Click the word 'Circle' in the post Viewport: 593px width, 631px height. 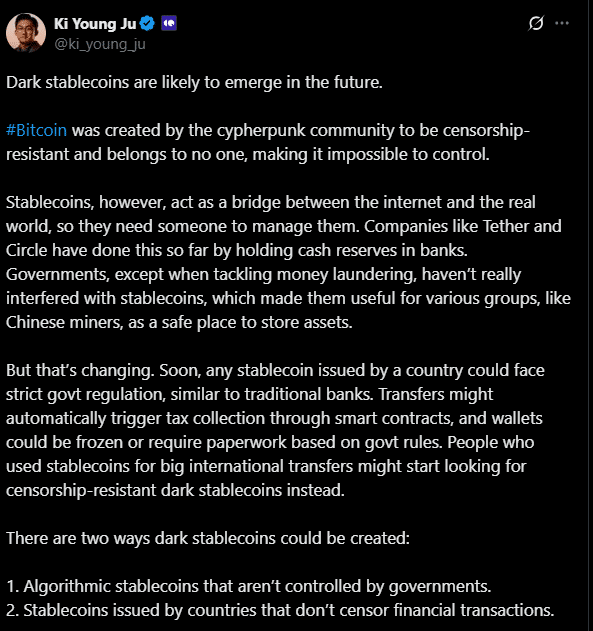27,250
